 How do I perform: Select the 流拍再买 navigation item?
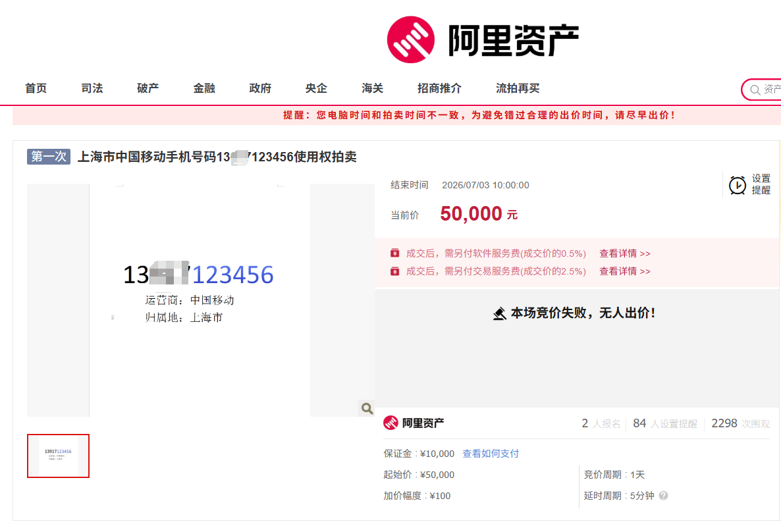(x=518, y=88)
